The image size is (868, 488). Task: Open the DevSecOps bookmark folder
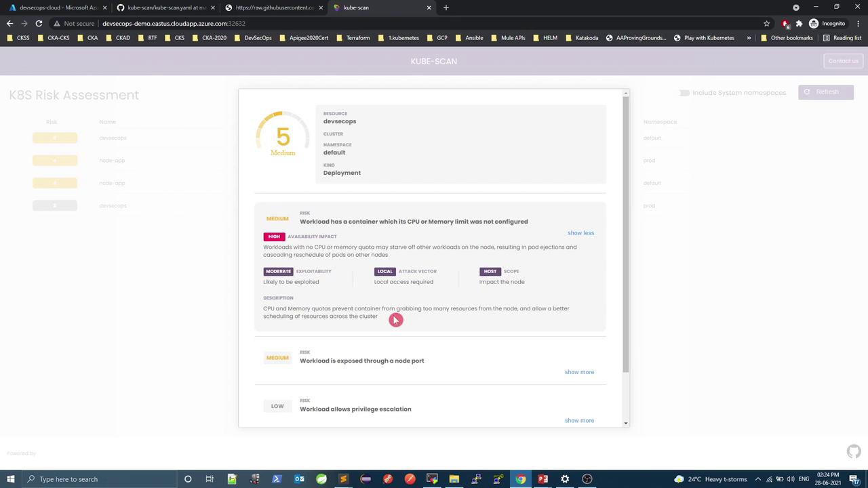(x=252, y=38)
